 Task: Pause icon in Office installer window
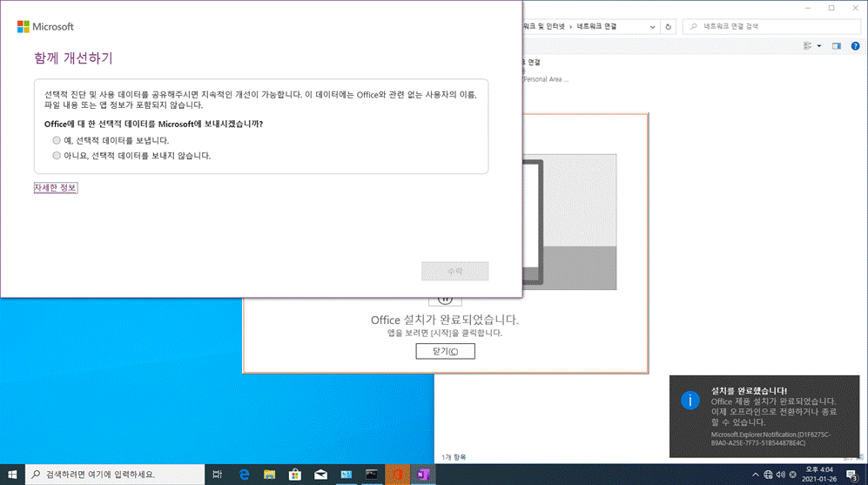(445, 300)
